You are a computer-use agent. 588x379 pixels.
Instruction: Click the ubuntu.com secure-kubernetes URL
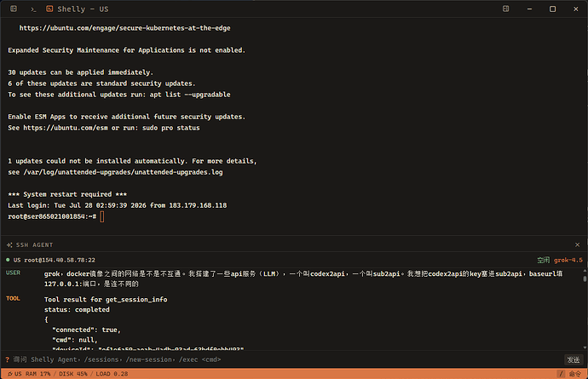point(125,28)
